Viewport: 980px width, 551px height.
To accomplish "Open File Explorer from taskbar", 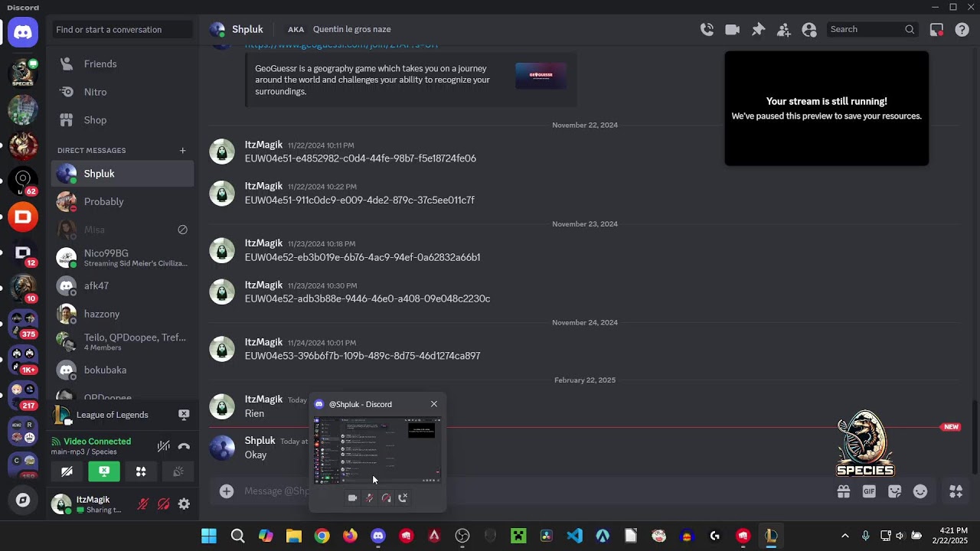I will point(294,536).
